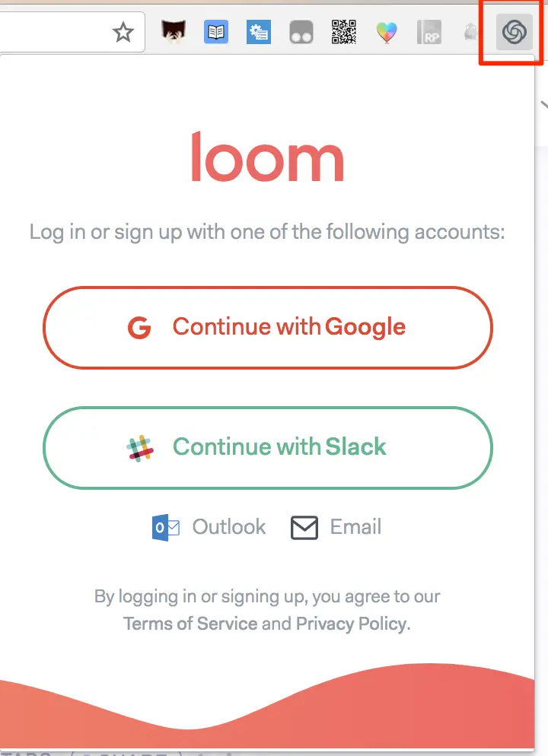The width and height of the screenshot is (548, 756).
Task: Click the dark-haired face extension icon
Action: click(x=174, y=32)
